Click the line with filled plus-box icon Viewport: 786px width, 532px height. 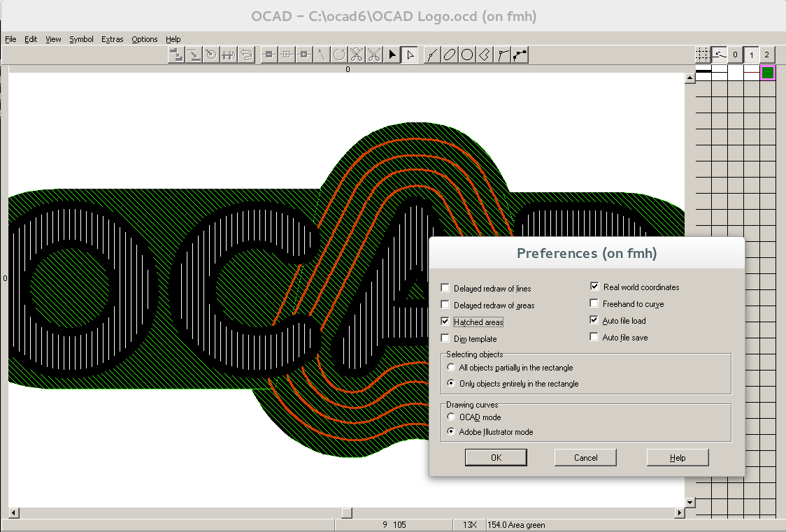click(x=304, y=55)
